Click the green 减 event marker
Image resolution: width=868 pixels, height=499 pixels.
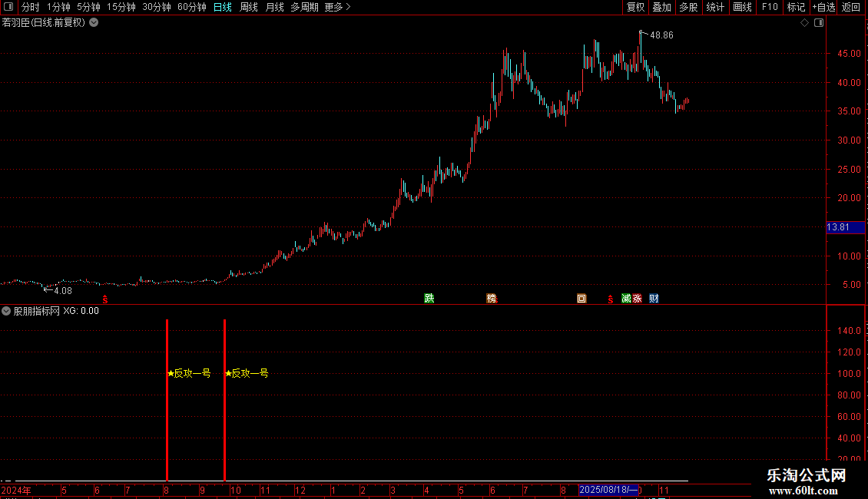tap(626, 298)
